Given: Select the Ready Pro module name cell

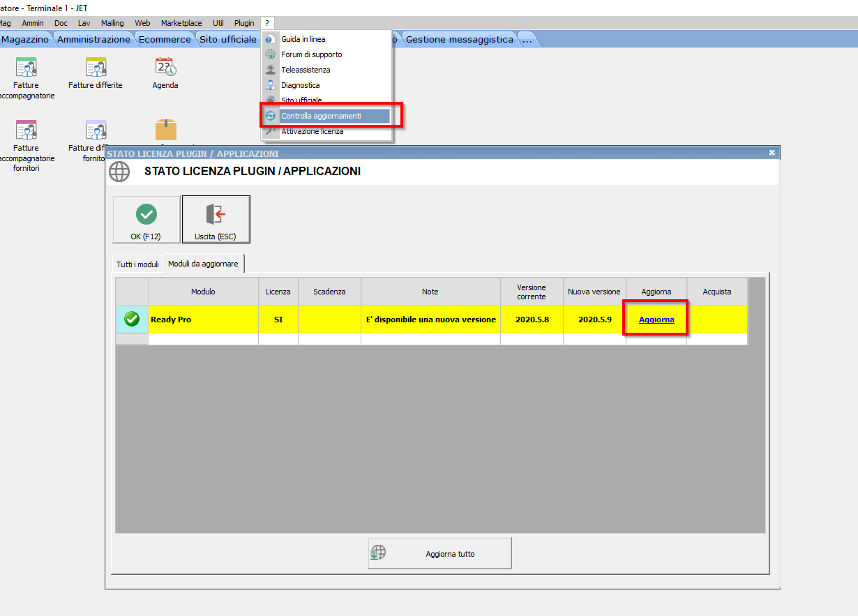Looking at the screenshot, I should (203, 320).
